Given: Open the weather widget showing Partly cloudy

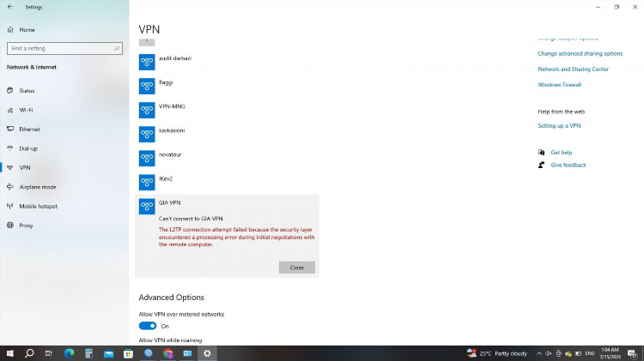Looking at the screenshot, I should 497,353.
